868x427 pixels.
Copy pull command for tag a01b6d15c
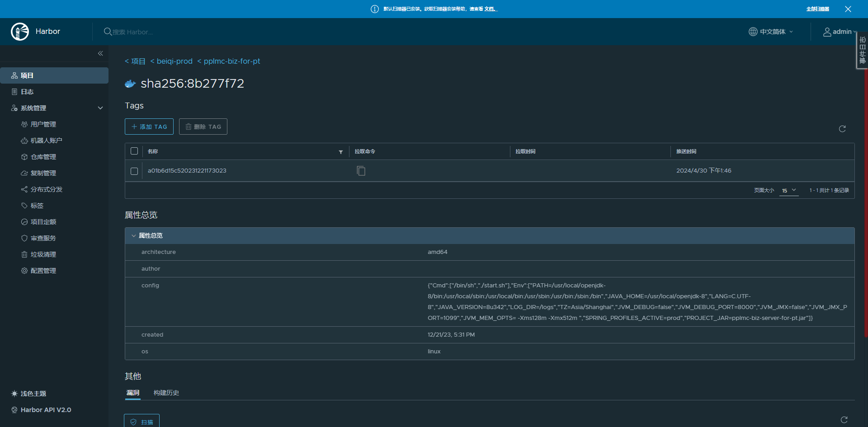point(361,171)
